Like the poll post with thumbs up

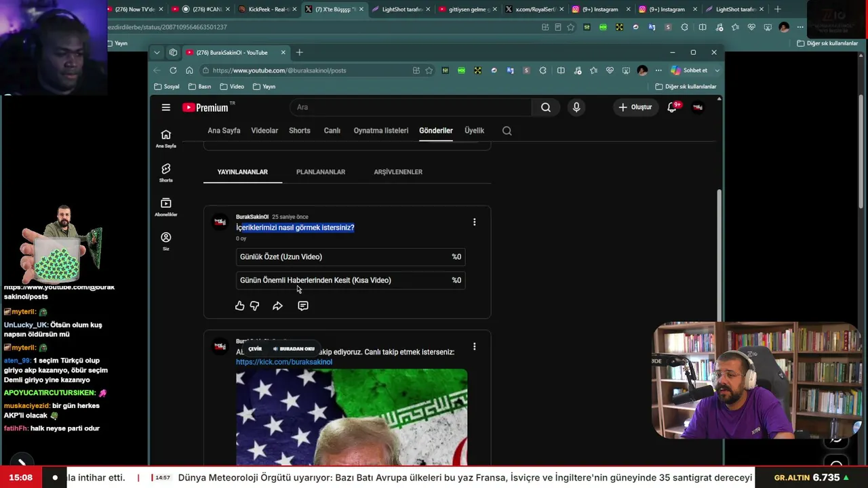click(239, 306)
